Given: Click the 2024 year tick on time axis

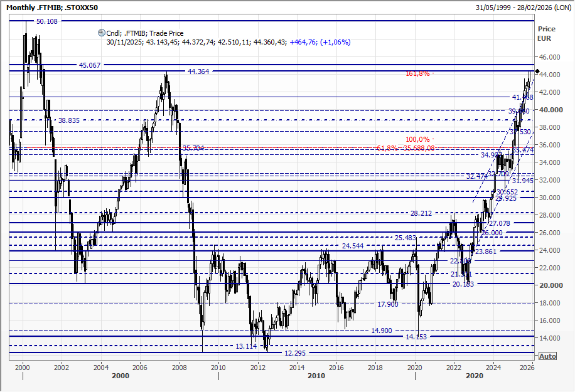Looking at the screenshot, I should (493, 367).
